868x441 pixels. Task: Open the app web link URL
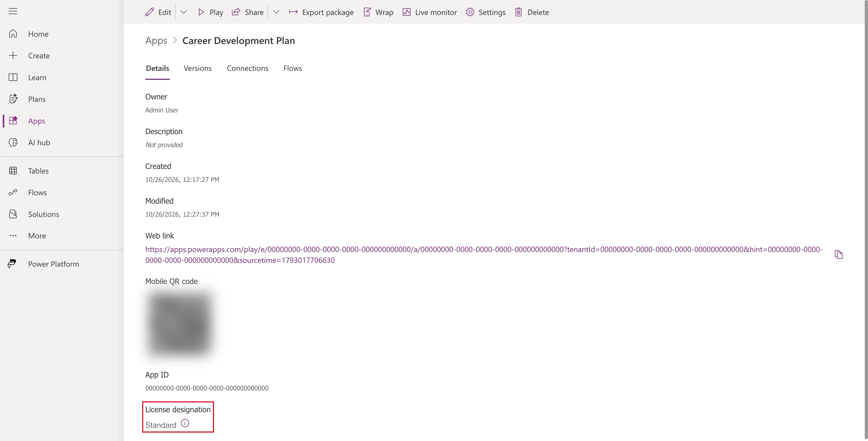tap(484, 255)
